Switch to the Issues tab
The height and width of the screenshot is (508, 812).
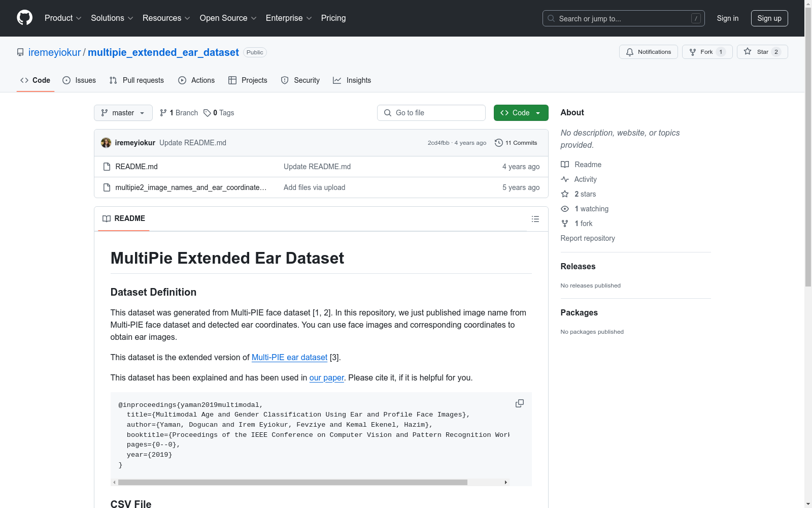pyautogui.click(x=79, y=80)
